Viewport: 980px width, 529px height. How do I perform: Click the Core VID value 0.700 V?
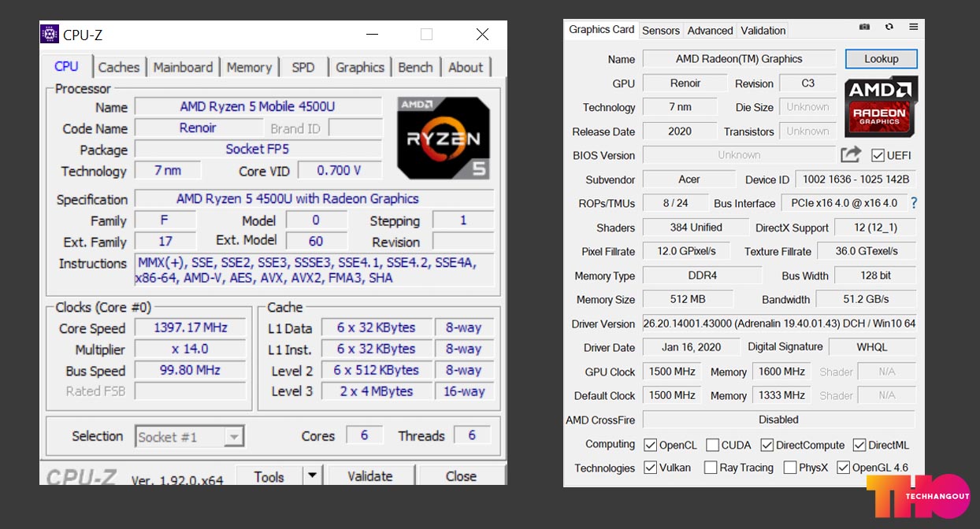click(340, 170)
